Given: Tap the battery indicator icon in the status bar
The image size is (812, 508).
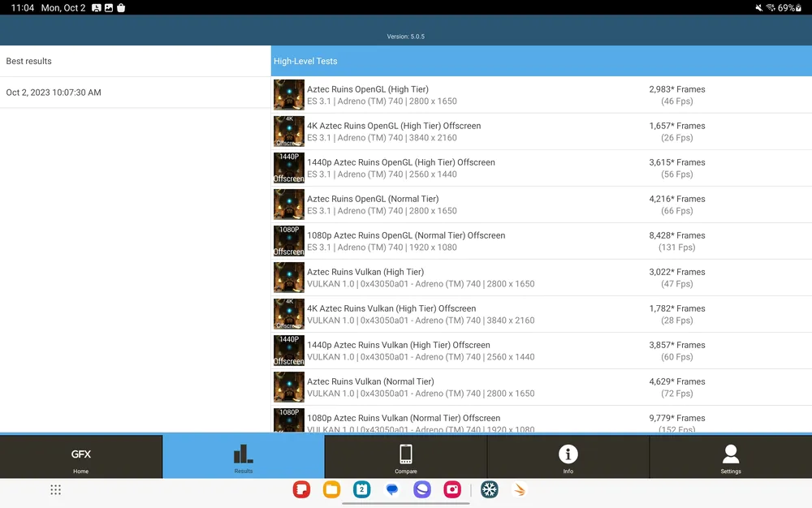Looking at the screenshot, I should pos(799,8).
